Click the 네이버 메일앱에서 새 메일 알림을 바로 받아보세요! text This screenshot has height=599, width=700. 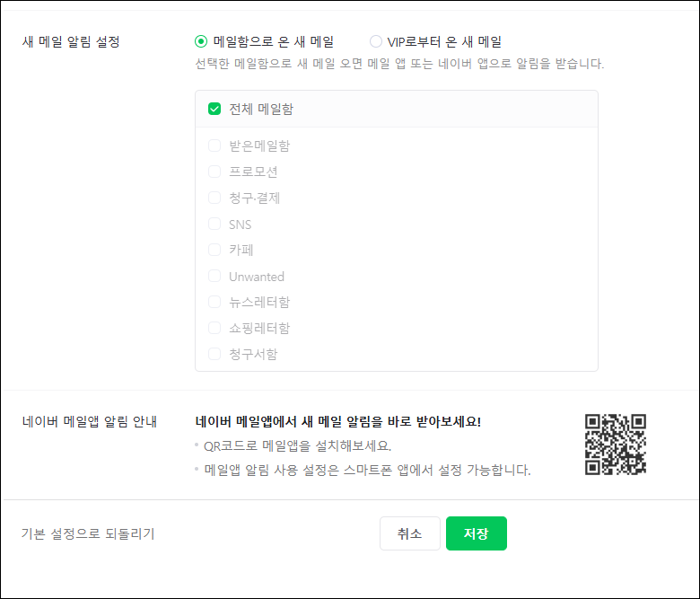[338, 422]
